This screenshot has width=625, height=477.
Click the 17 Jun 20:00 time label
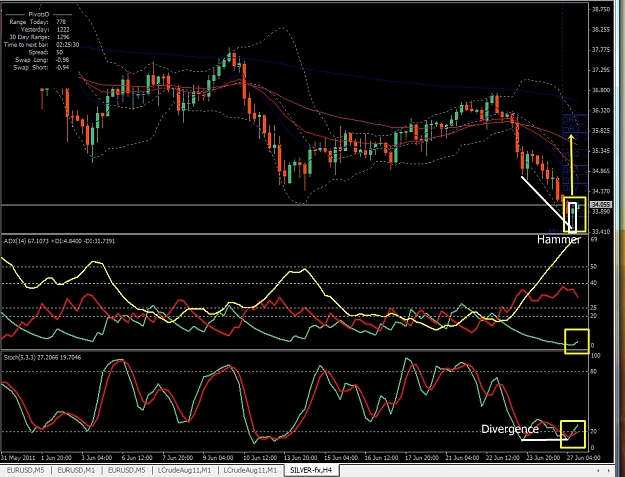click(422, 457)
